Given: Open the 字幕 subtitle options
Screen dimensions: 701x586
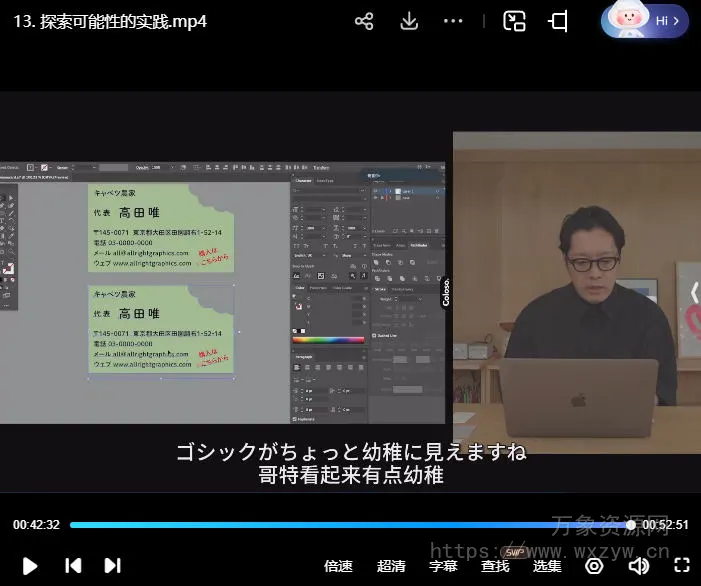Looking at the screenshot, I should click(443, 566).
